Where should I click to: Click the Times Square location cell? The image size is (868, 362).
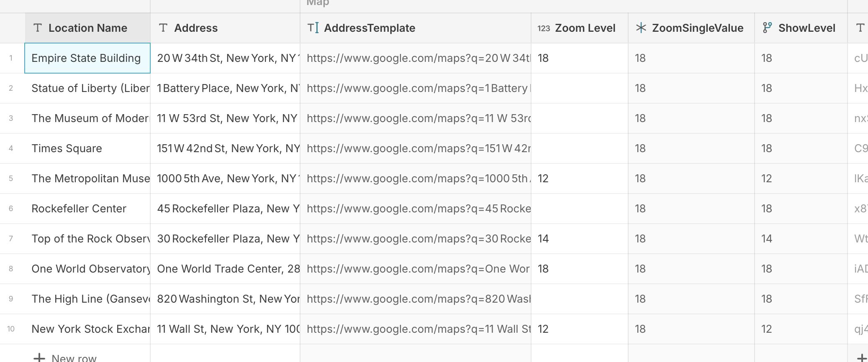[x=87, y=148]
